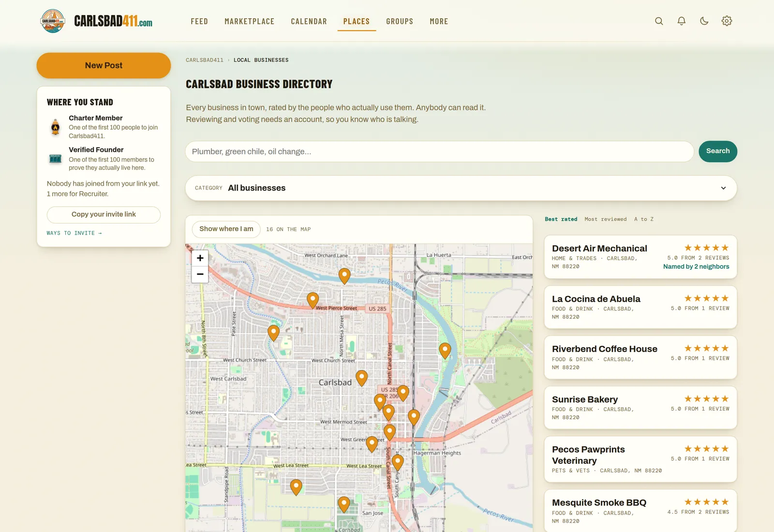Click the Search button
Screen dimensions: 774x532
718,151
